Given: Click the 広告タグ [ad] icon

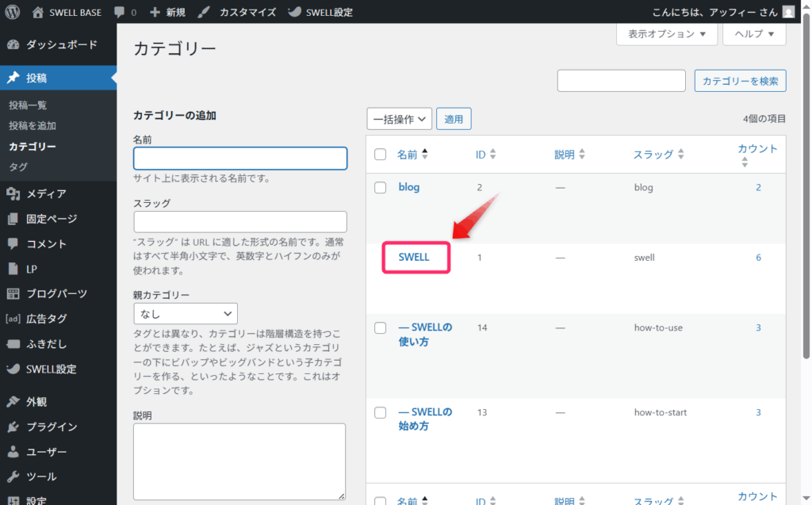Looking at the screenshot, I should 13,319.
